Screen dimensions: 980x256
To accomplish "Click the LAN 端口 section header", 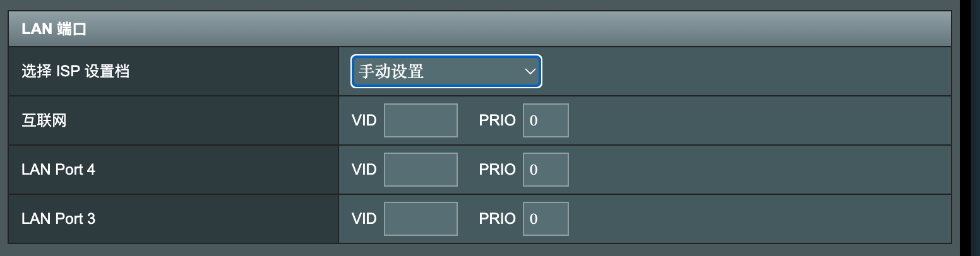I will tap(54, 29).
